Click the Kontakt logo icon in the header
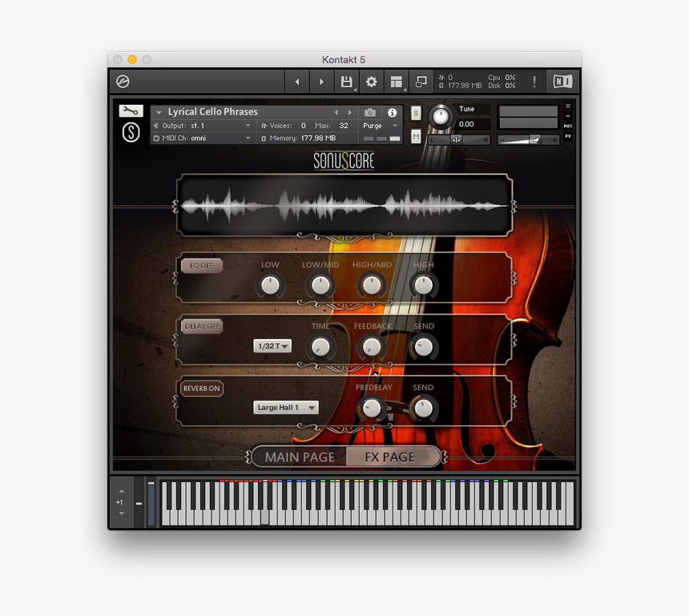This screenshot has width=689, height=616. [123, 81]
